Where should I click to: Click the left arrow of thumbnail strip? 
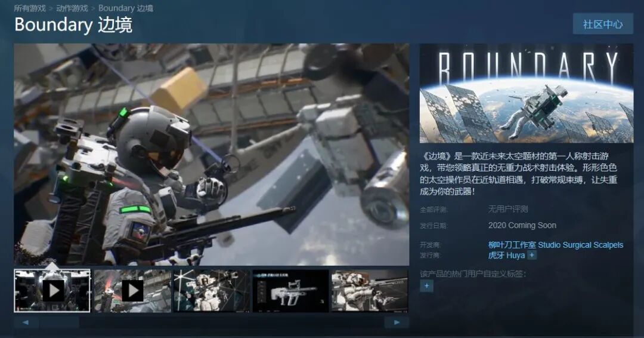click(x=26, y=322)
